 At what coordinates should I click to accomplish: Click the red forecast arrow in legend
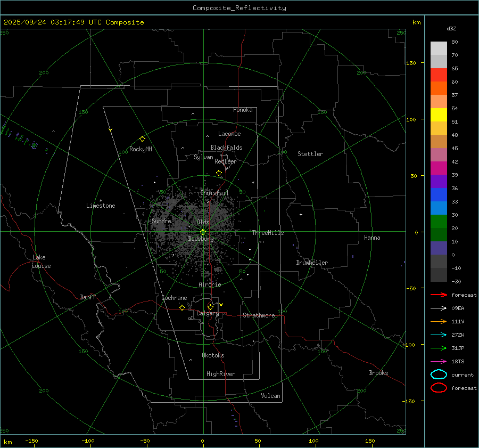coord(439,295)
